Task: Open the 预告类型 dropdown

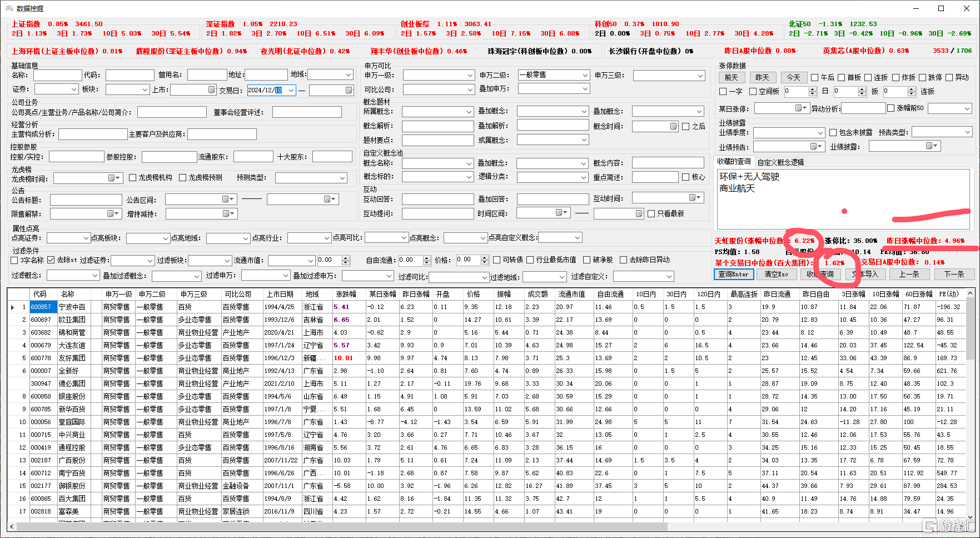Action: pyautogui.click(x=968, y=132)
